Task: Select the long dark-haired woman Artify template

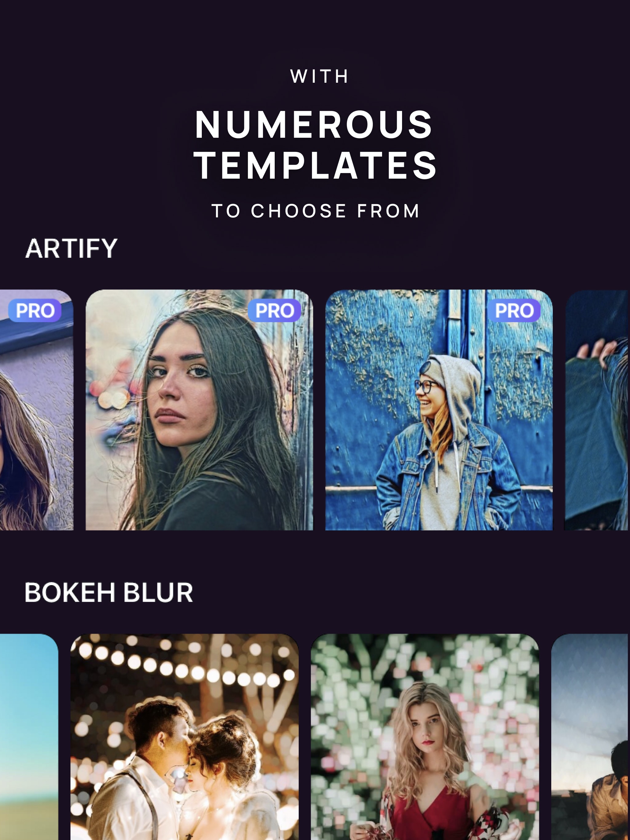Action: (x=199, y=410)
